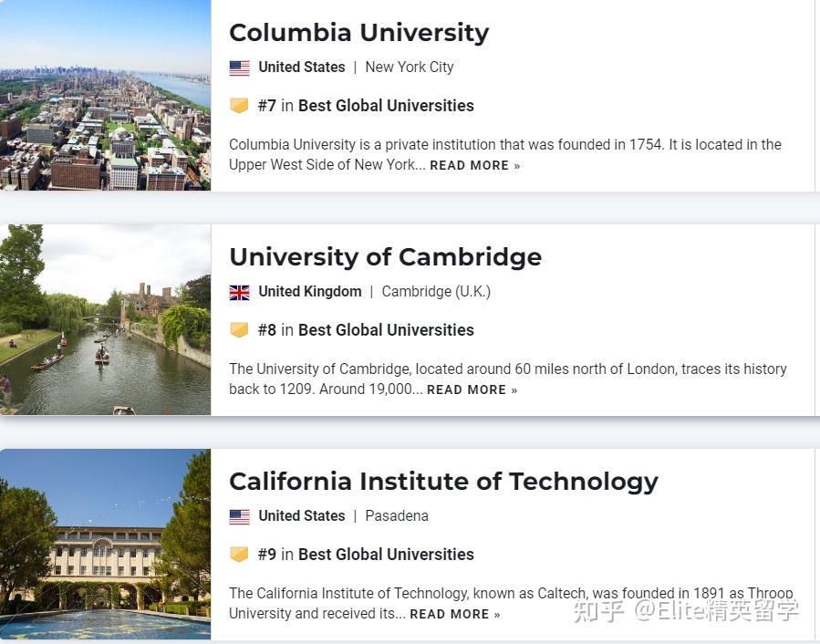Open Best Global Universities link for rank #9

386,554
